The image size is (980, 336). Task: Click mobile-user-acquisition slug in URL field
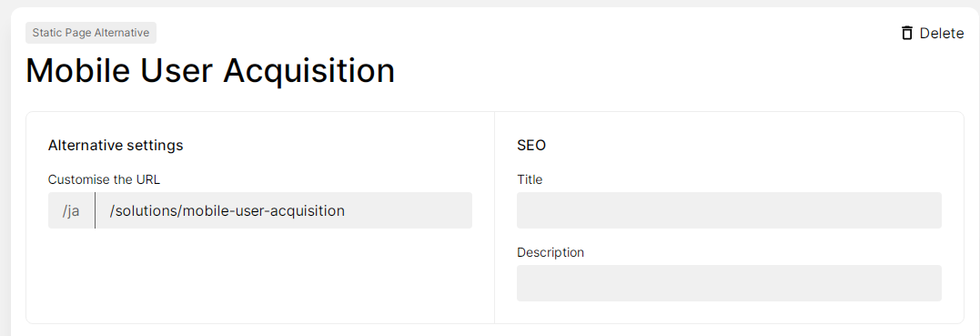coord(263,211)
